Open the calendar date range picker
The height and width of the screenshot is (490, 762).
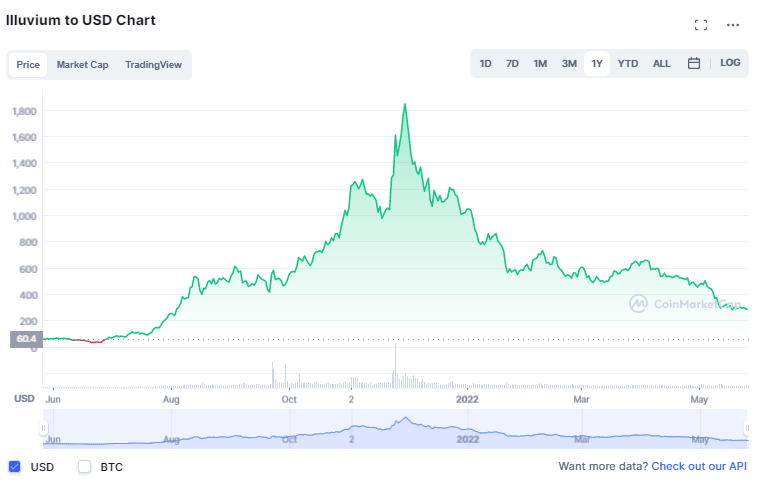coord(693,63)
